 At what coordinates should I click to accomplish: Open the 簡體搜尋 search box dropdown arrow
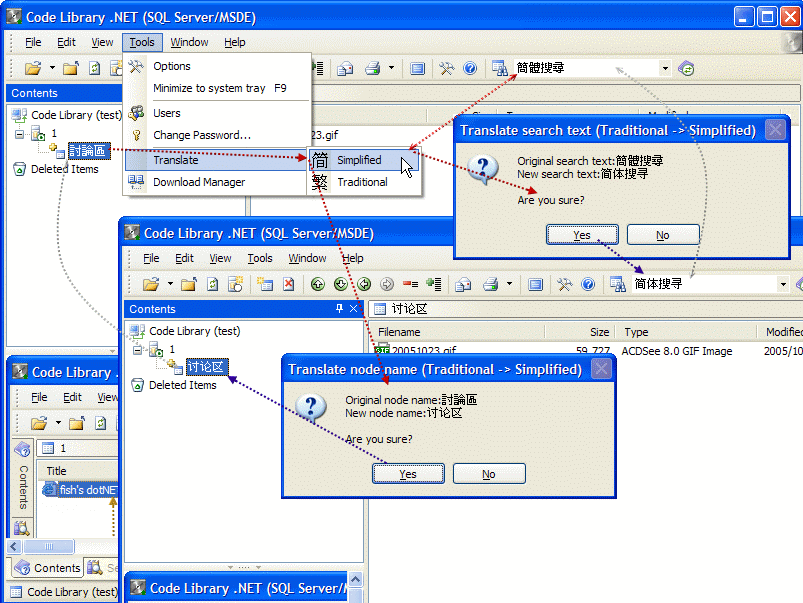tap(665, 68)
